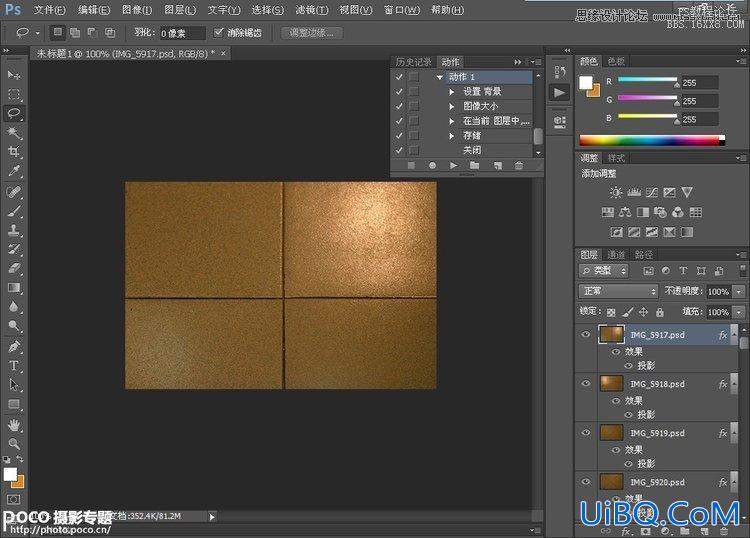Open the 滤镜 menu
The width and height of the screenshot is (750, 538).
pyautogui.click(x=312, y=10)
